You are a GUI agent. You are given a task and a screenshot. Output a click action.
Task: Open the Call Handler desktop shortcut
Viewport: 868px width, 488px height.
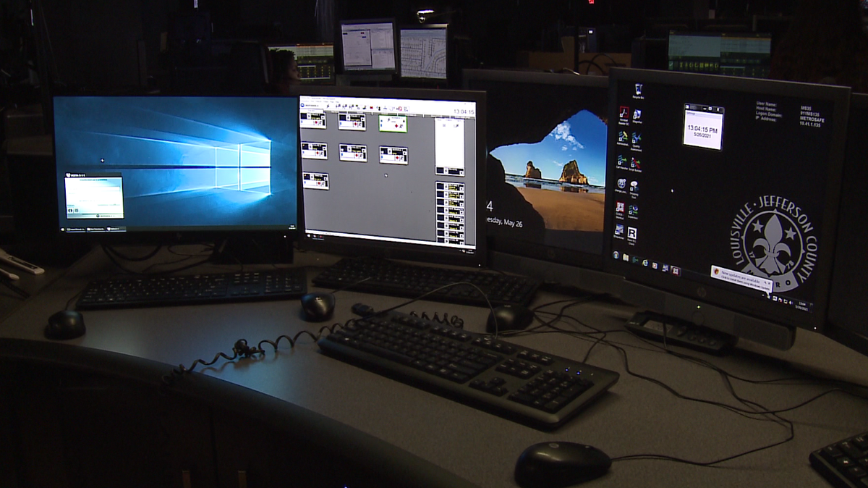coord(621,163)
